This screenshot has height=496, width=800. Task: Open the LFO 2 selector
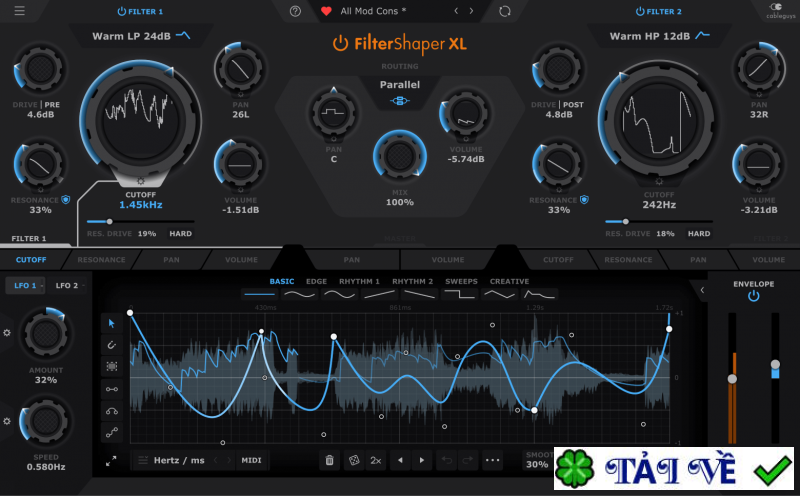(69, 286)
